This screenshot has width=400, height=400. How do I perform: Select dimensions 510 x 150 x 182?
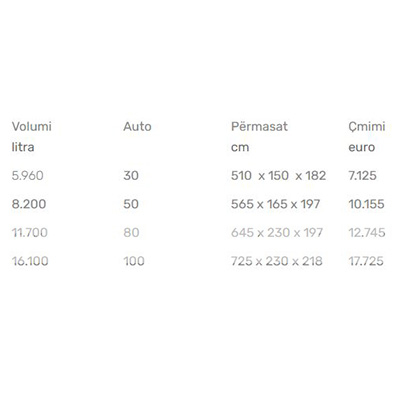click(278, 175)
